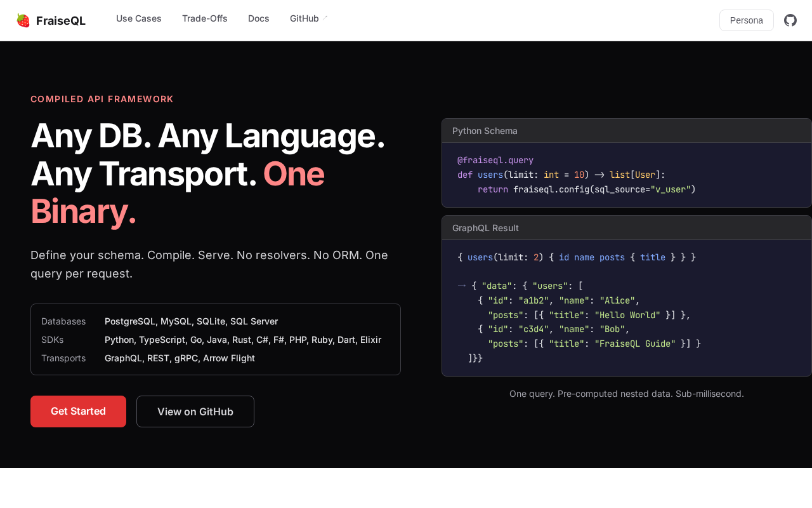Click the sub-millisecond caption under code

point(627,394)
